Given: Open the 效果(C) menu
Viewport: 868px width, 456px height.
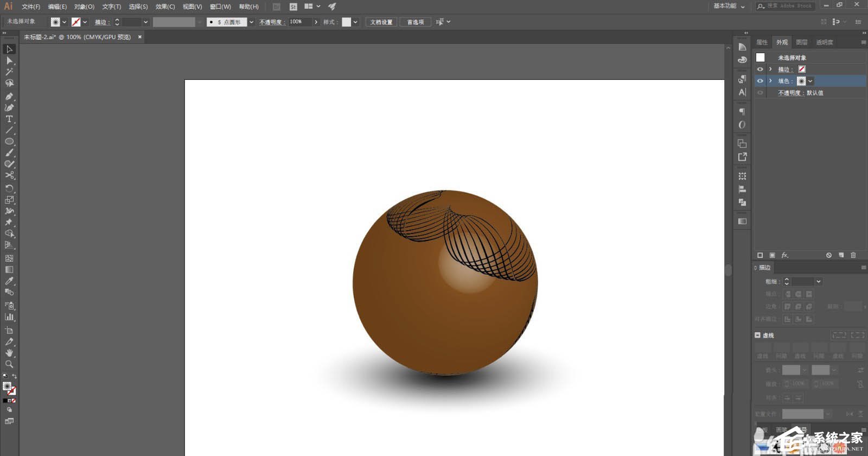Looking at the screenshot, I should (165, 7).
